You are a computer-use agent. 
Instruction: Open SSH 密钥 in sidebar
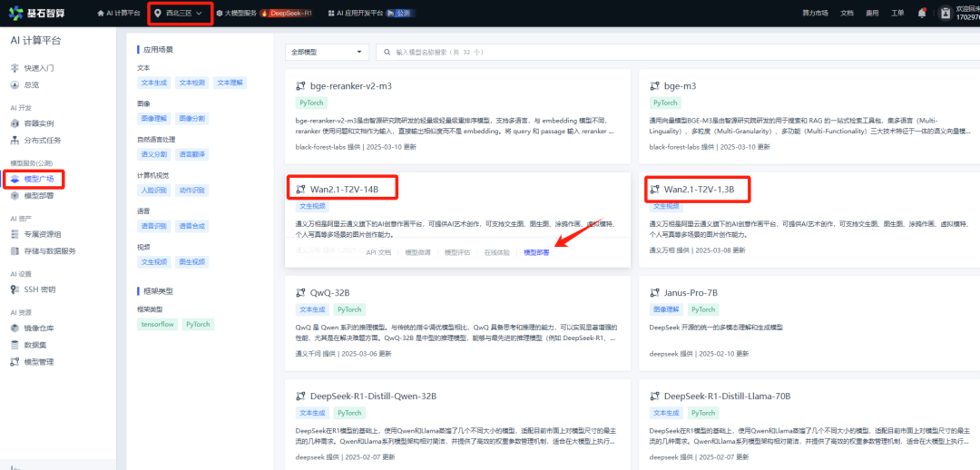34,289
